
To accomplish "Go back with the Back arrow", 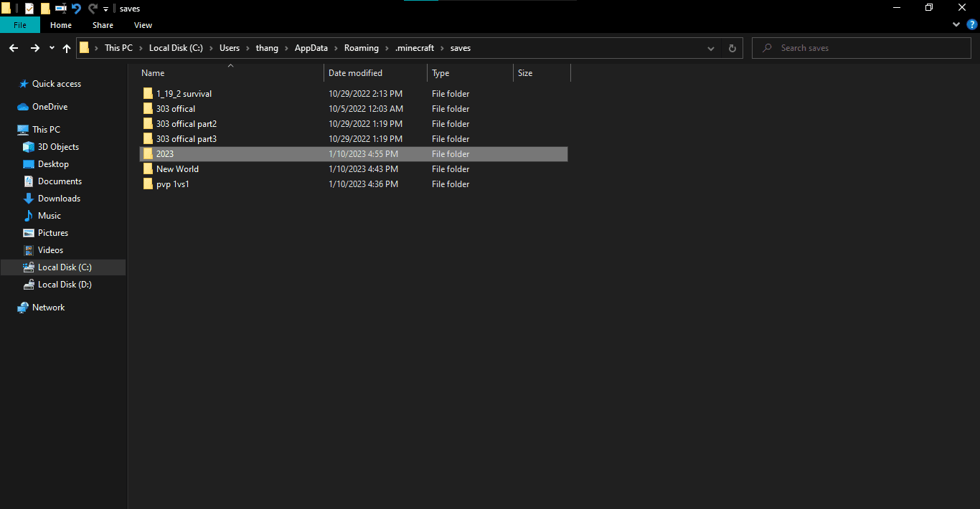I will tap(13, 48).
